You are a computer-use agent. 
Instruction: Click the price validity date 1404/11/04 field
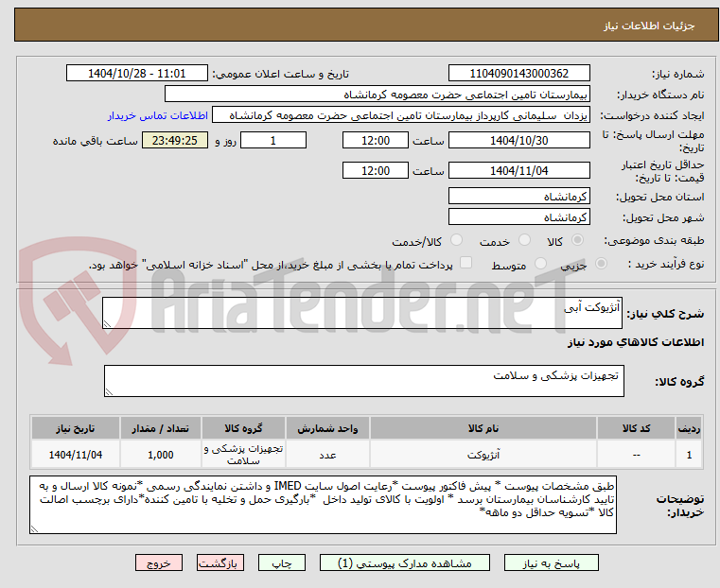[x=518, y=170]
